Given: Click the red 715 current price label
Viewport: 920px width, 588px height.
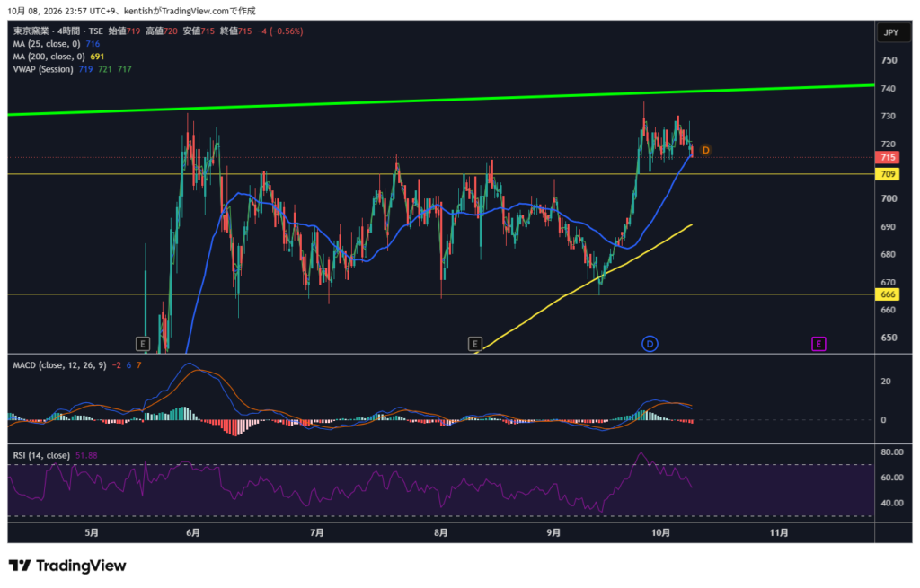Looking at the screenshot, I should pos(887,158).
